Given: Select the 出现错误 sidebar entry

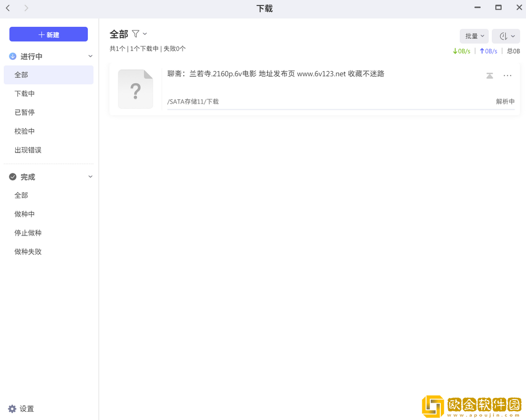Looking at the screenshot, I should [x=28, y=150].
